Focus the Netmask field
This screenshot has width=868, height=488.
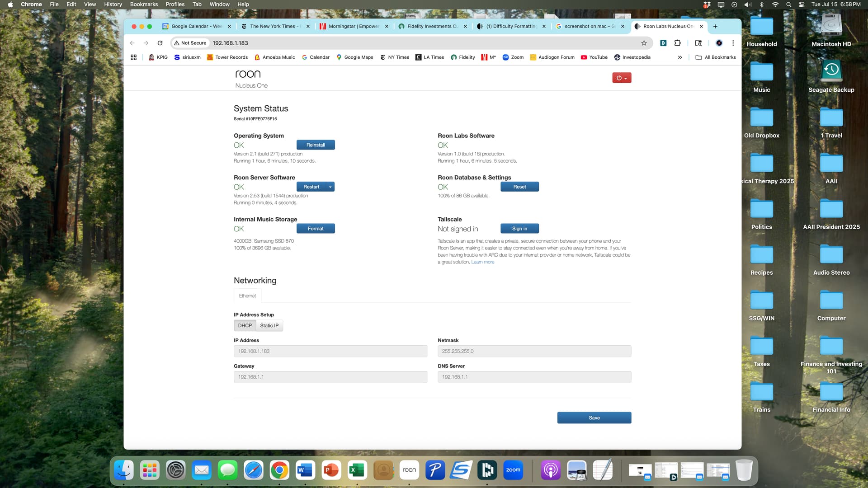coord(534,351)
